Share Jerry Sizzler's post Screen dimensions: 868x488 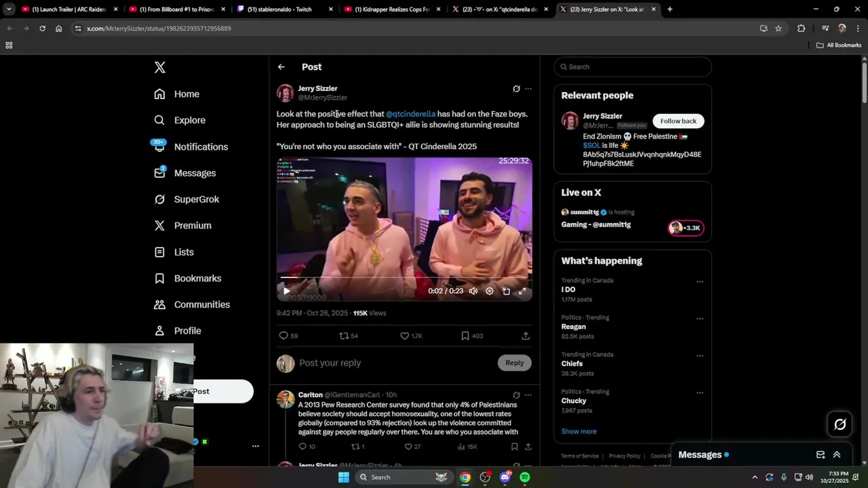click(526, 335)
